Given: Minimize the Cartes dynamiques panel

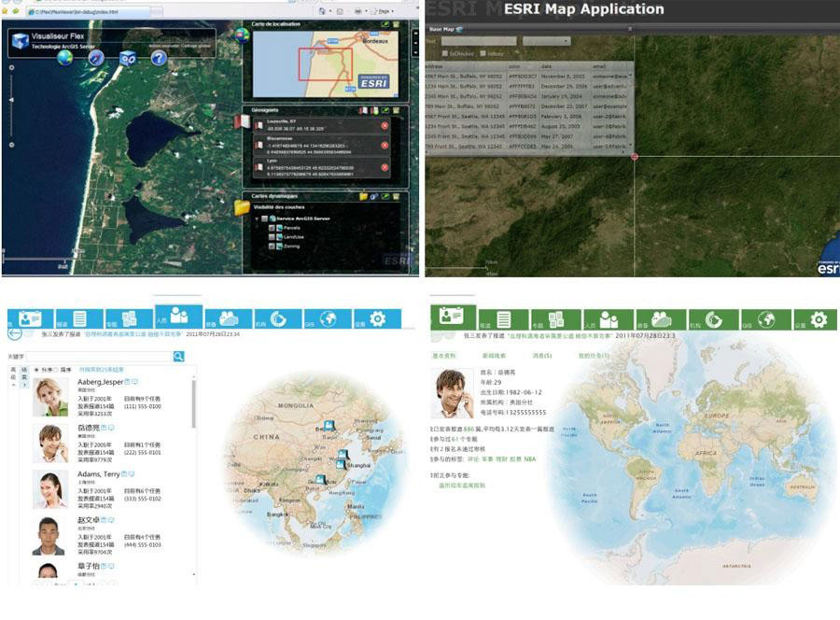Looking at the screenshot, I should pyautogui.click(x=385, y=197).
